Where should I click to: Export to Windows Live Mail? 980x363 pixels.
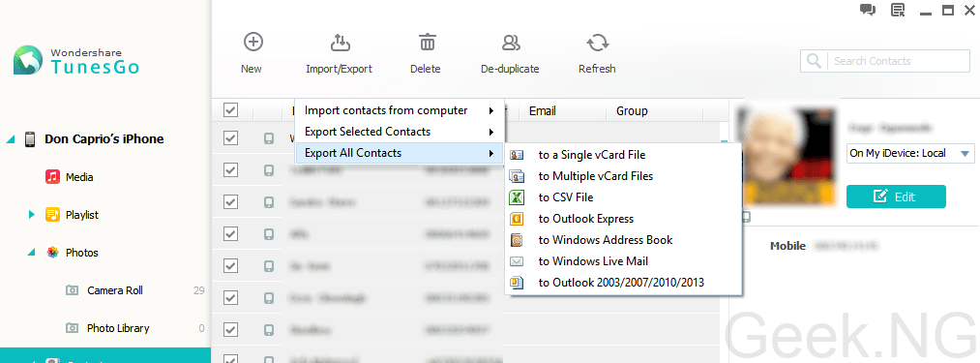point(623,261)
